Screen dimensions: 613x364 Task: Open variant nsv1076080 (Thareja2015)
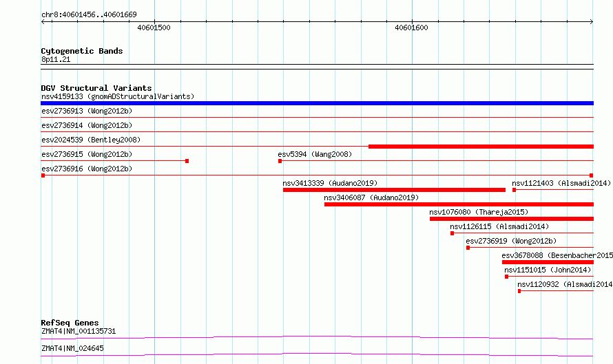(479, 212)
